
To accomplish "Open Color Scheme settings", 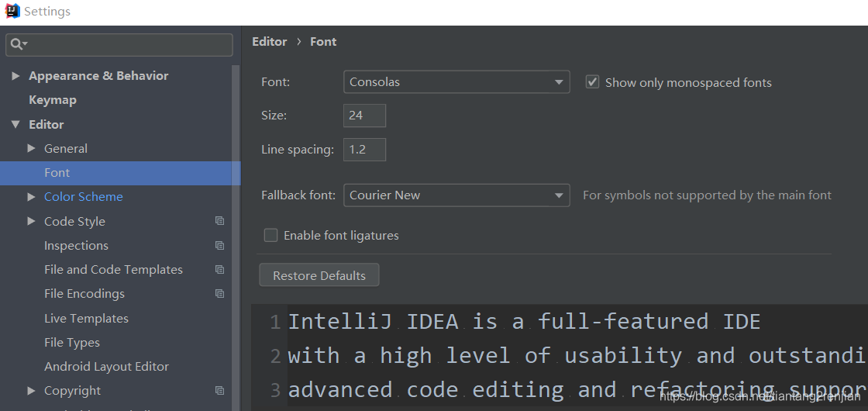I will [x=84, y=197].
